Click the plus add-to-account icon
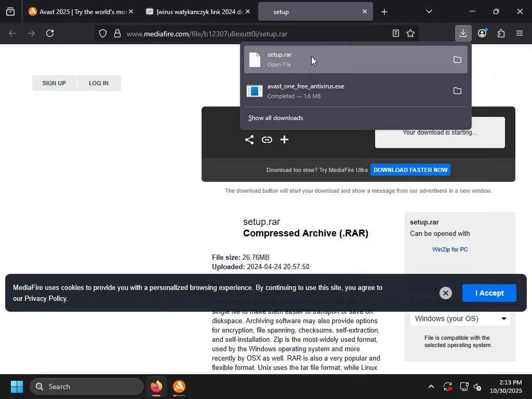The image size is (532, 399). click(x=284, y=140)
